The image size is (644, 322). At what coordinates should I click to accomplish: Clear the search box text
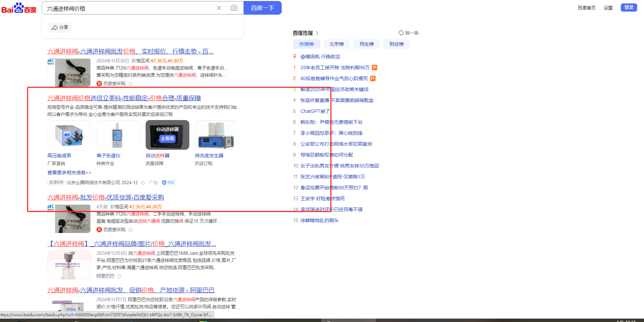(219, 8)
